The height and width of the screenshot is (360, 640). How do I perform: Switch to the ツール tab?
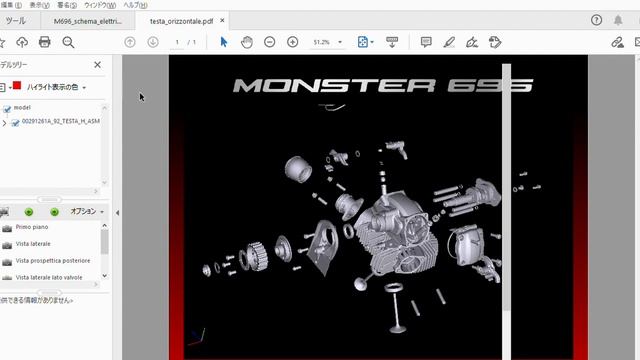point(16,21)
